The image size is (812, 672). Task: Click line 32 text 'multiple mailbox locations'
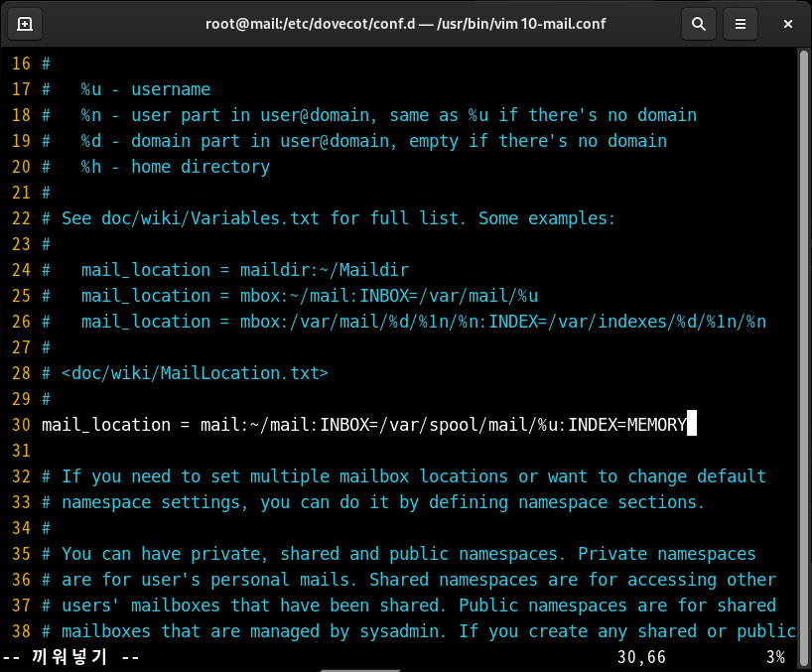coord(379,476)
